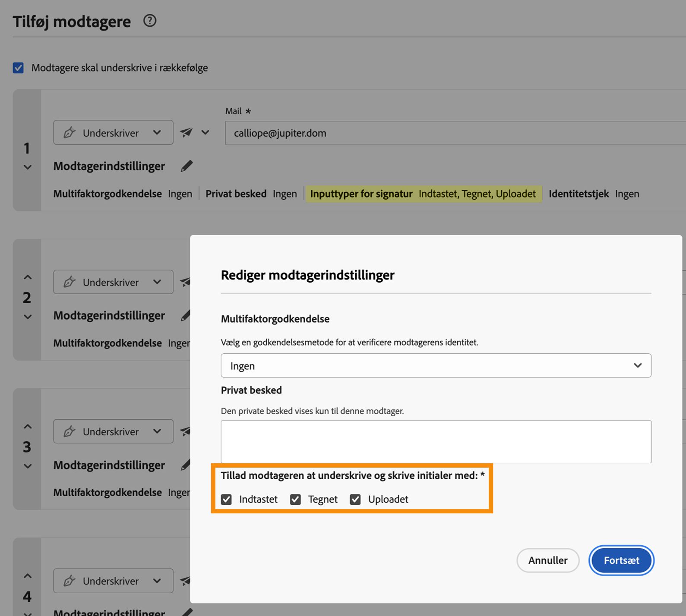686x616 pixels.
Task: Open Multifaktorgodkendelse Ingen dropdown in dialog
Action: point(436,366)
